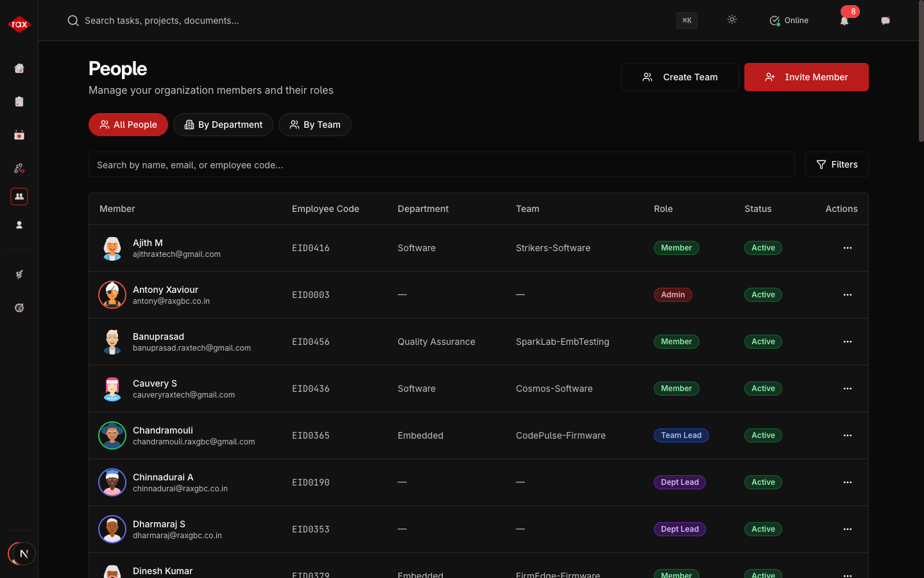This screenshot has width=924, height=578.
Task: Click the notification bell icon
Action: (844, 21)
